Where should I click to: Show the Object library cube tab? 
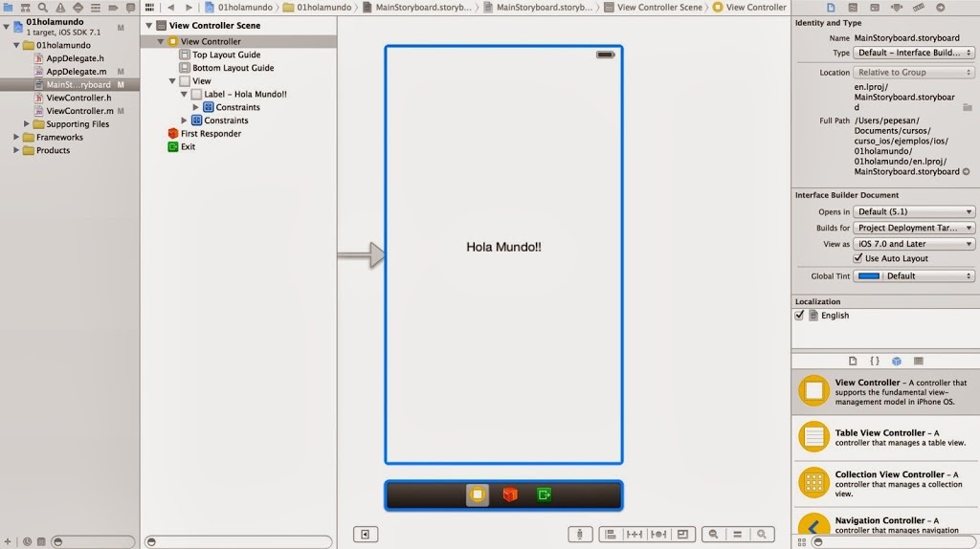tap(896, 361)
